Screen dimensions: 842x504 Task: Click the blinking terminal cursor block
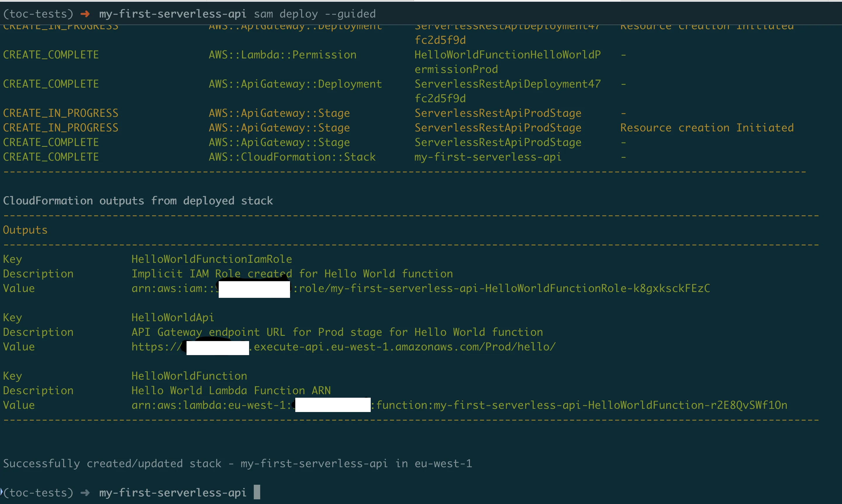257,492
